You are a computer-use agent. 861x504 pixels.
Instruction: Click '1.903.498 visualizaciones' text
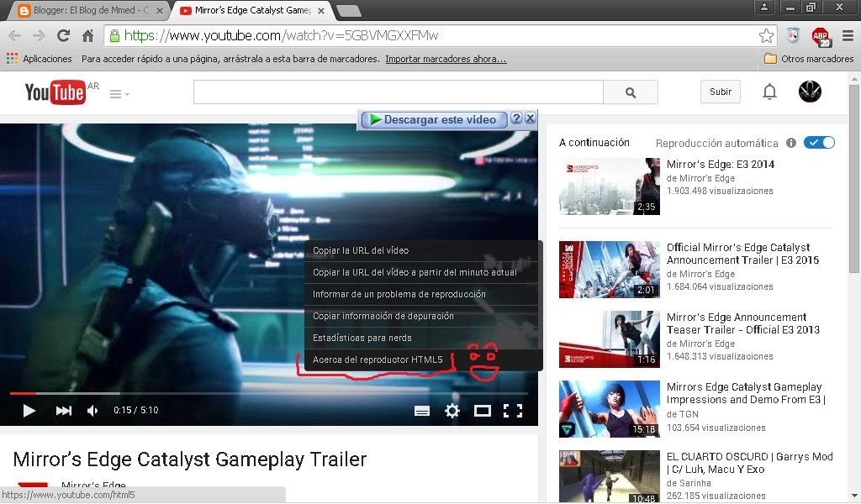(720, 191)
